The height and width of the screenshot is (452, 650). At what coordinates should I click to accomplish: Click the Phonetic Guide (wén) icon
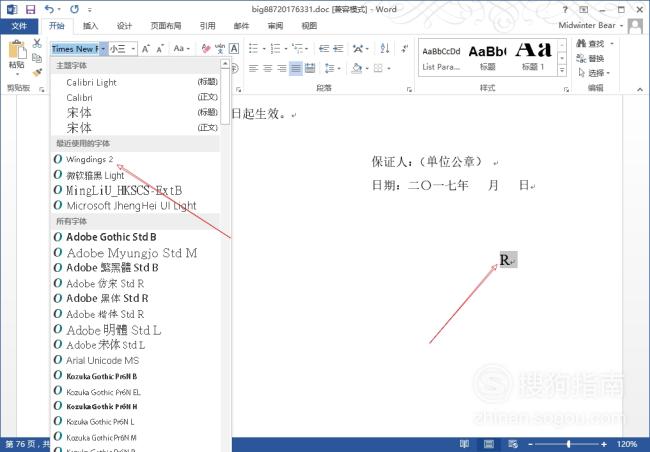tap(220, 49)
